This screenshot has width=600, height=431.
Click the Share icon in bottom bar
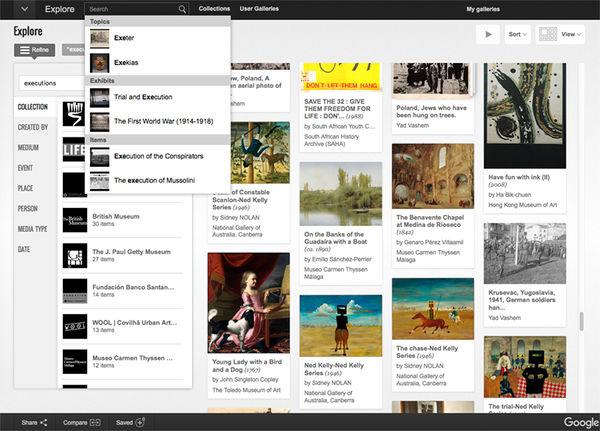[x=44, y=422]
